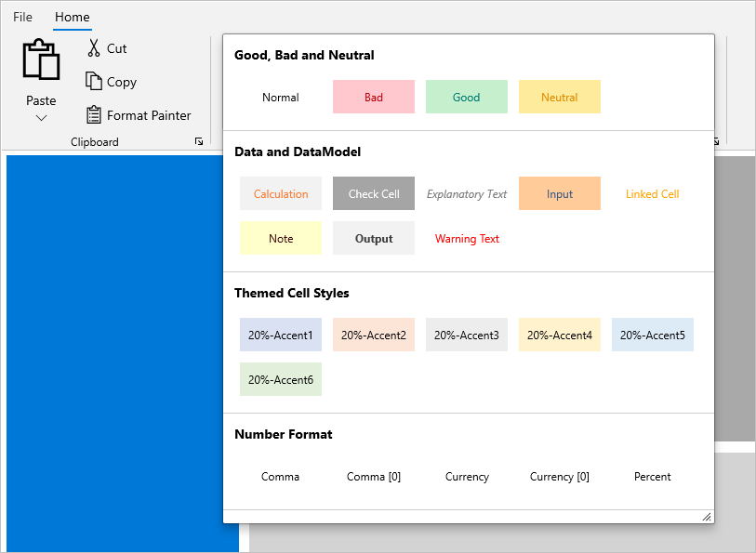The image size is (756, 553).
Task: Pick the 20%-Accent5 themed style
Action: click(x=653, y=335)
